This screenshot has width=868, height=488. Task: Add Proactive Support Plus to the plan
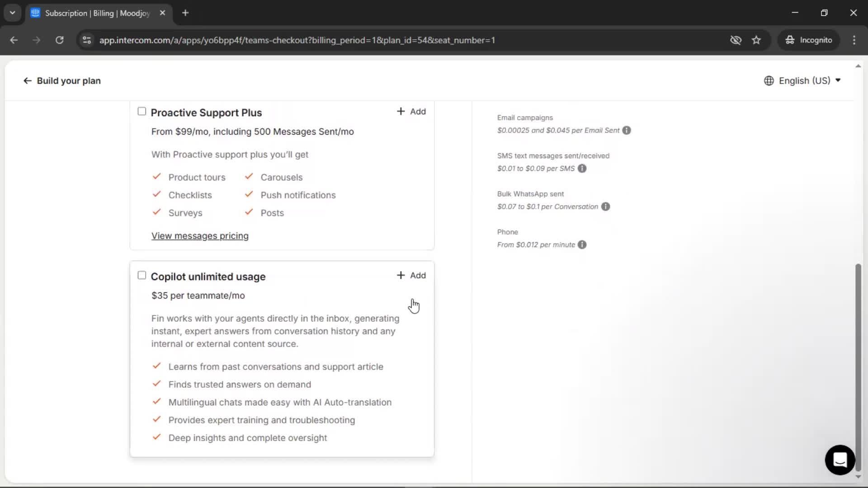coord(411,112)
